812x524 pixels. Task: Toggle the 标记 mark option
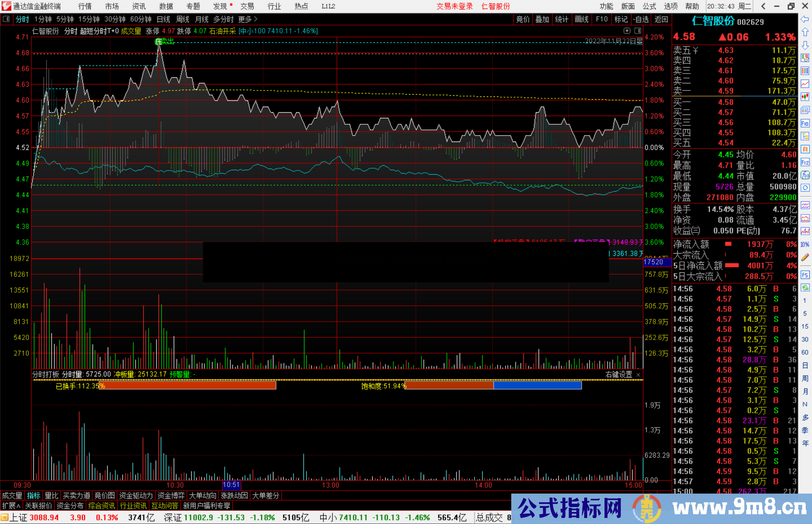tap(621, 19)
